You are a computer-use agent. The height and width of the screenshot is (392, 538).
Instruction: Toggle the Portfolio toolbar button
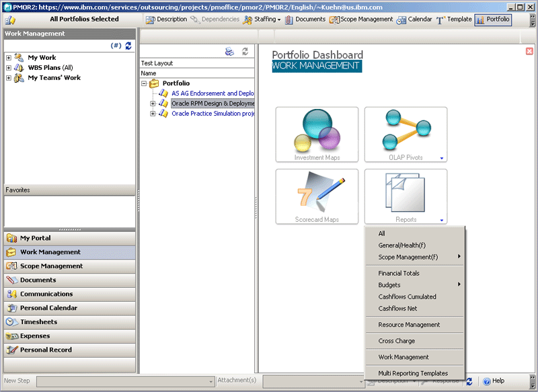tap(493, 19)
